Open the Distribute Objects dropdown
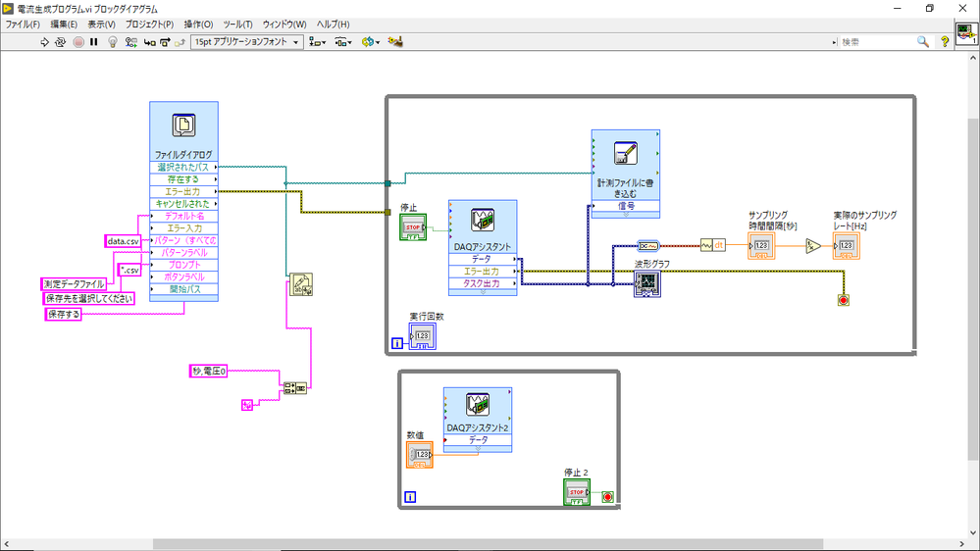Image resolution: width=980 pixels, height=551 pixels. pyautogui.click(x=343, y=42)
